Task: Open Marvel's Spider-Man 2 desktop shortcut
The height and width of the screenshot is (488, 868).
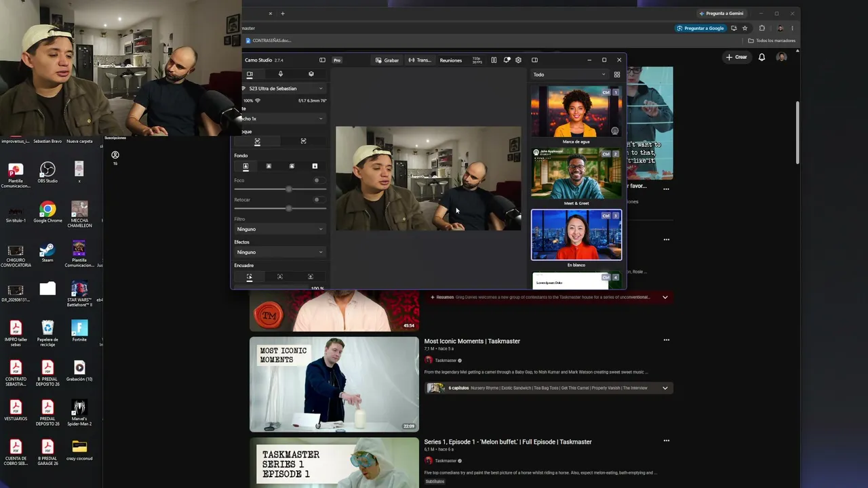Action: click(x=79, y=412)
